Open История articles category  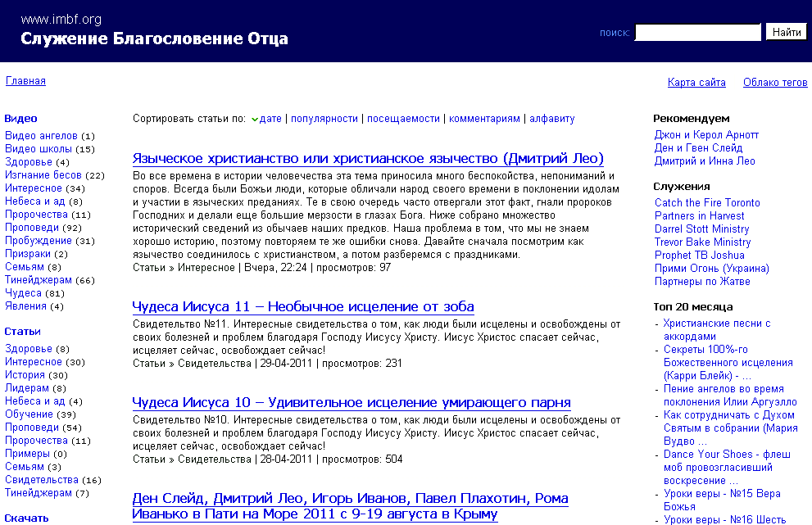tap(25, 375)
